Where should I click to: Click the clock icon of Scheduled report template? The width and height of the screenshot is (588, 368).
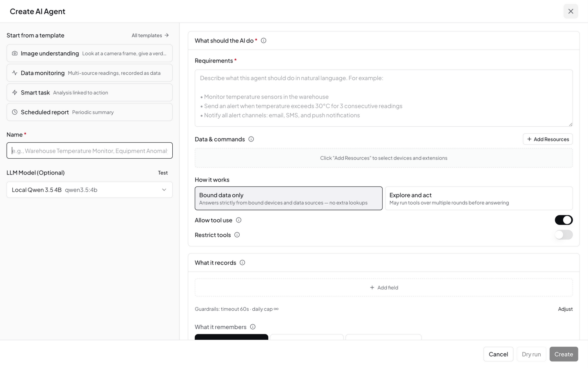click(15, 112)
